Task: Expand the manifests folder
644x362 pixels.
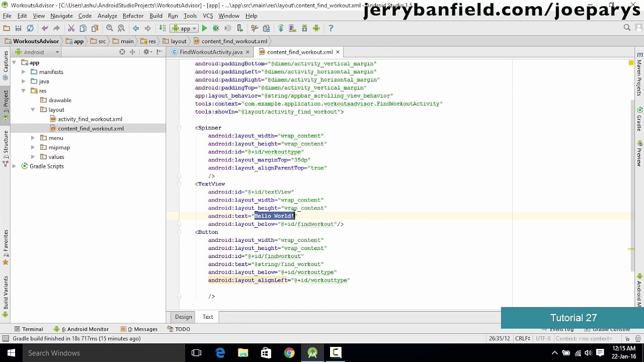Action: point(23,72)
